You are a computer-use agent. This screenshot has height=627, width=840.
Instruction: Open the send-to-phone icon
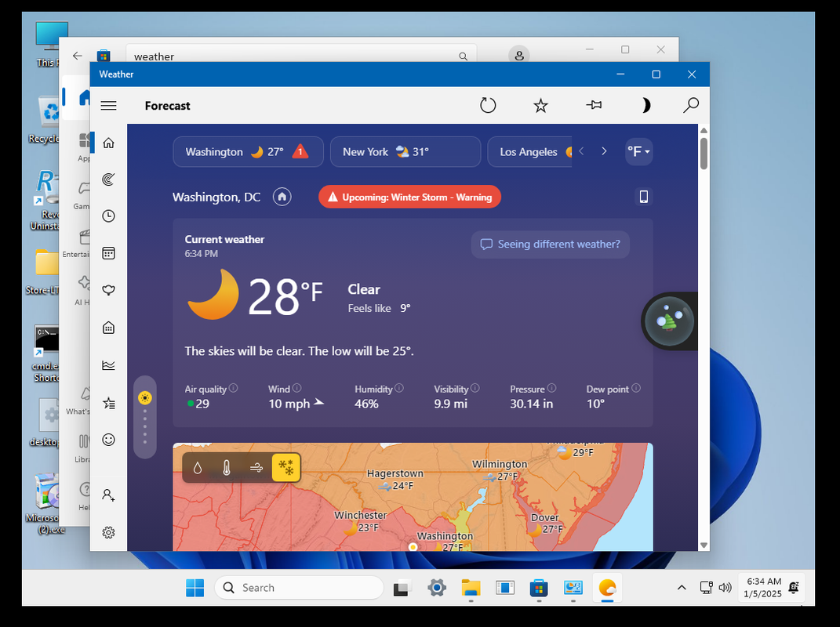coord(643,197)
